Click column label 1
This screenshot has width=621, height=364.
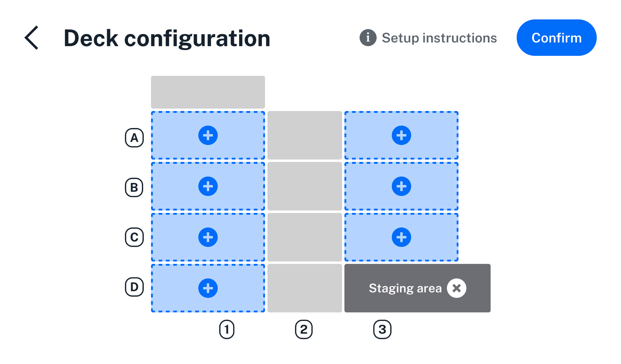227,329
